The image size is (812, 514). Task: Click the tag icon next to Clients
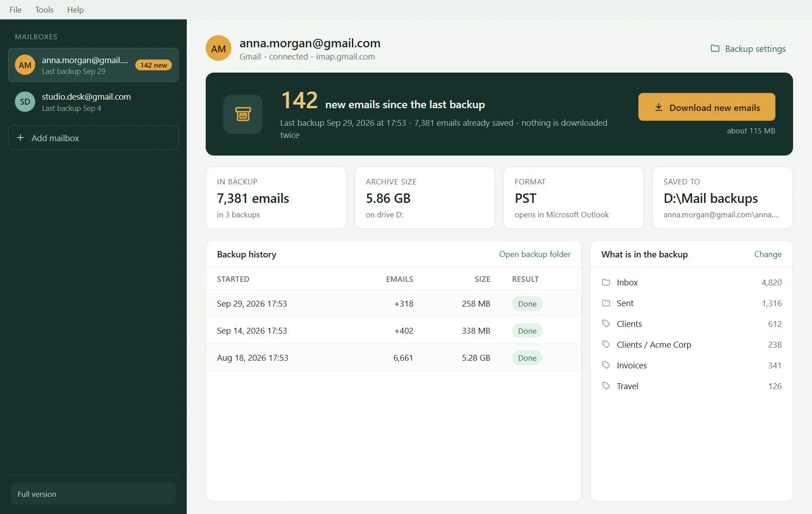pos(606,324)
